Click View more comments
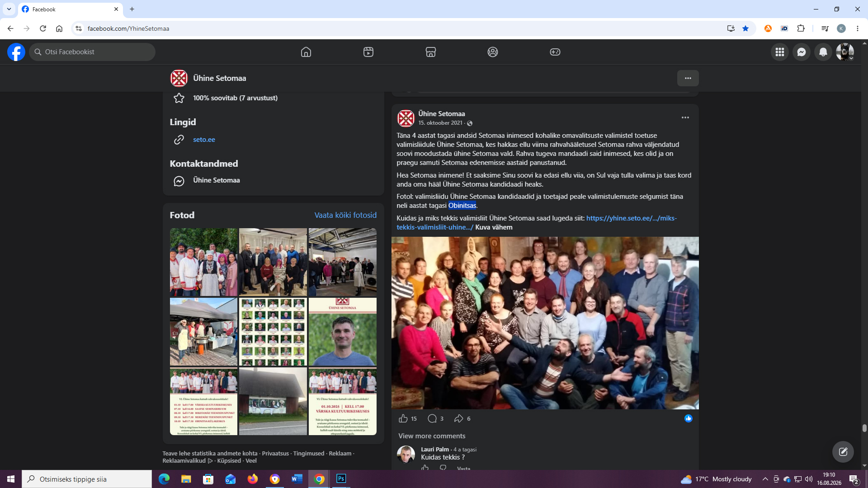 point(432,436)
